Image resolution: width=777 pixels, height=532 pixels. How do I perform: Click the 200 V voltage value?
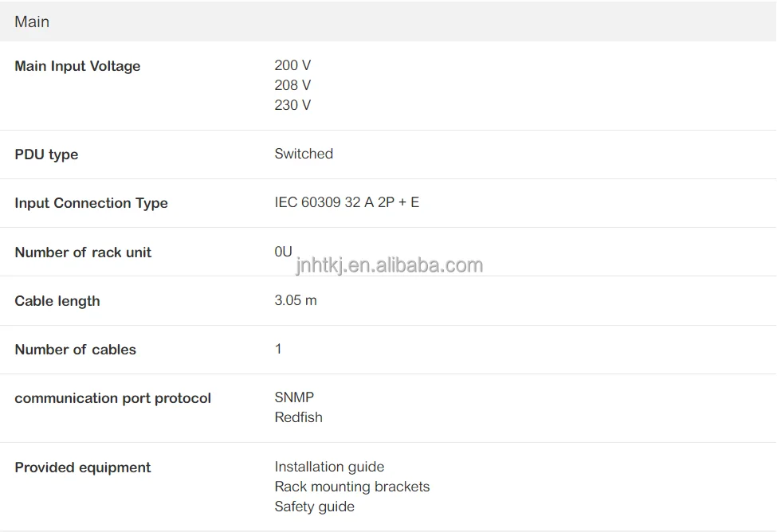coord(292,65)
